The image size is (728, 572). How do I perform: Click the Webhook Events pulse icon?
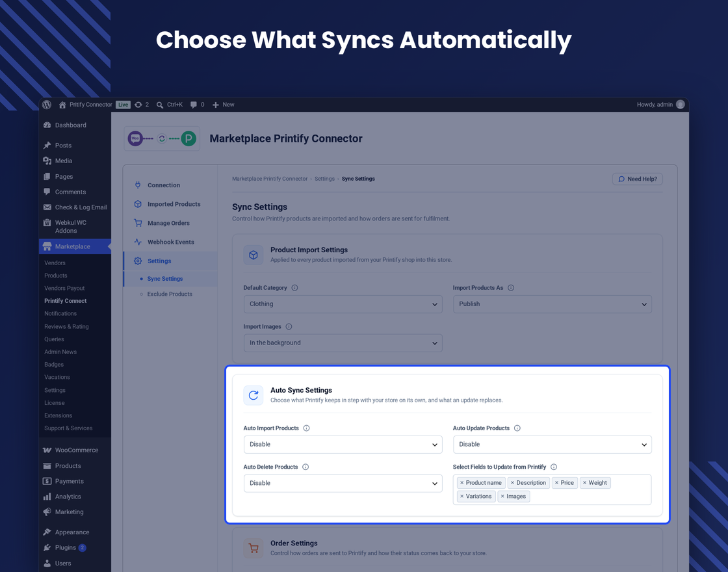pyautogui.click(x=138, y=242)
